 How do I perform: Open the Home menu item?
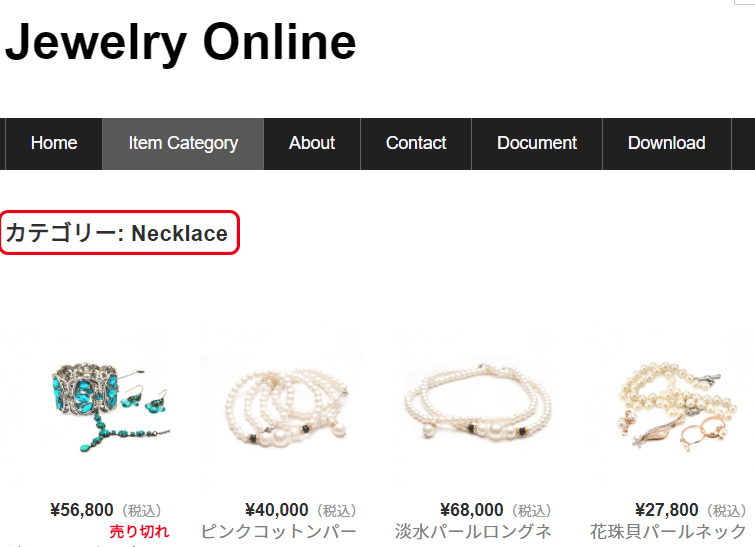(x=54, y=143)
